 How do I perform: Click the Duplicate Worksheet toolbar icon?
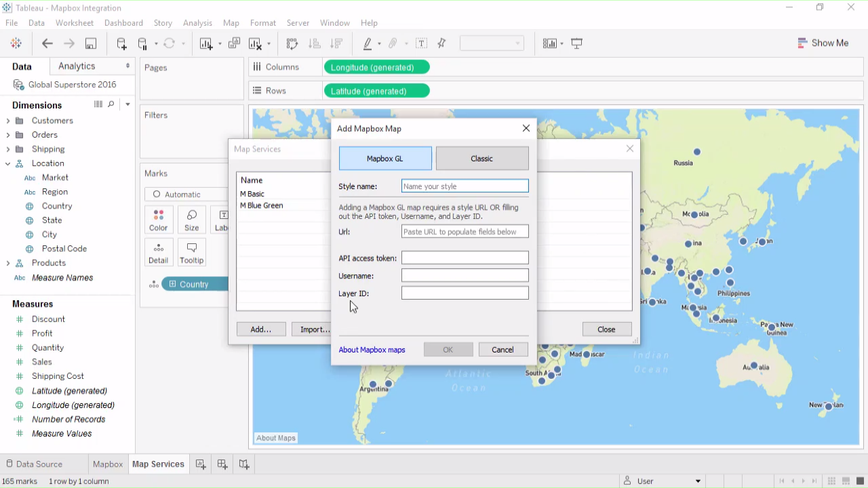pos(234,43)
